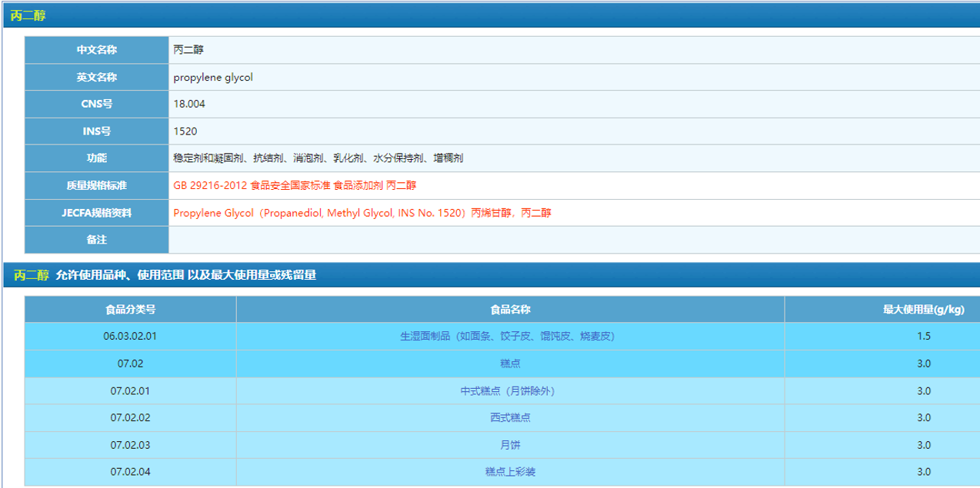The image size is (980, 488).
Task: Click the 功能 row label
Action: (97, 158)
